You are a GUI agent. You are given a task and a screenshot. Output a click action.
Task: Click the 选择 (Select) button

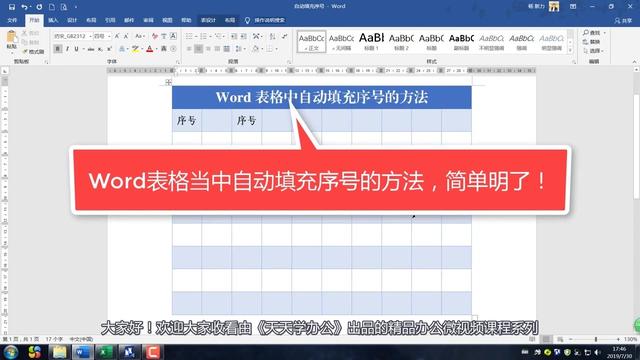coord(593,51)
